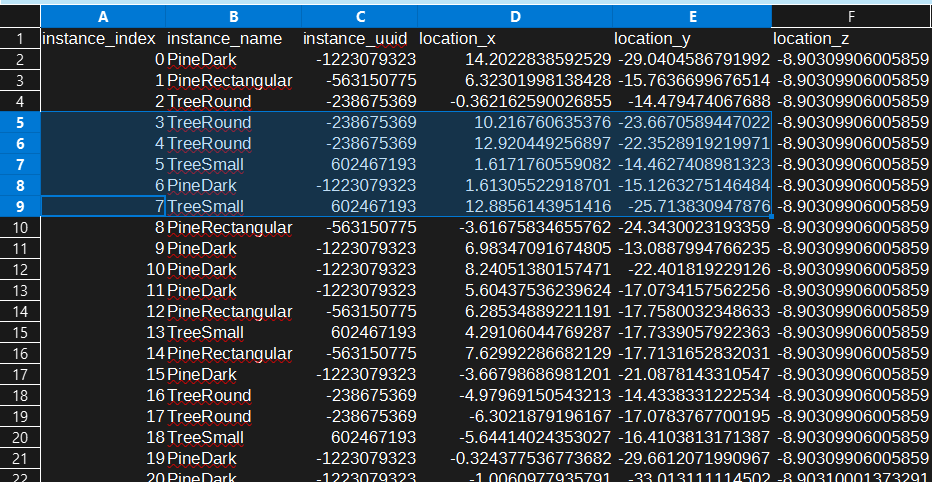Click row 20 header number

pyautogui.click(x=19, y=437)
